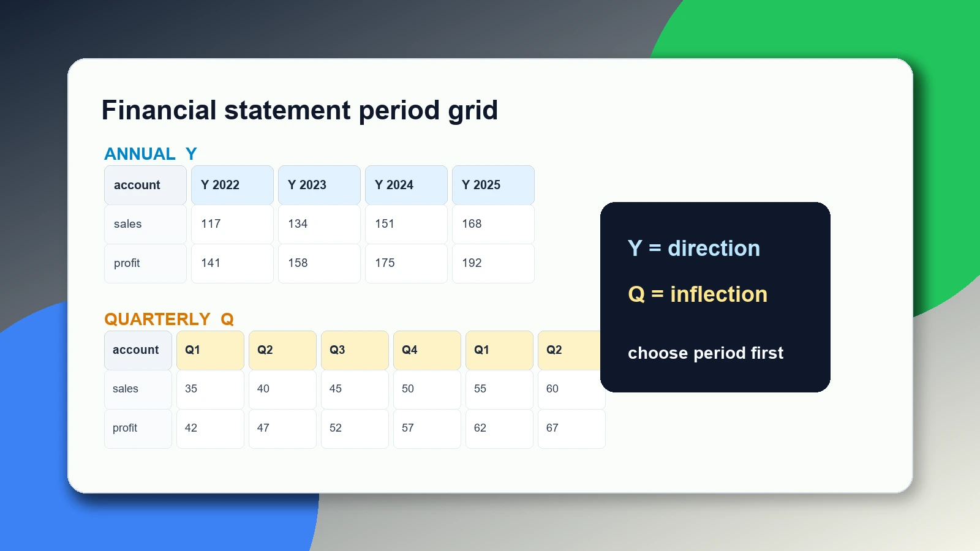The image size is (980, 551).
Task: Click annual sales cell 151
Action: tap(406, 224)
